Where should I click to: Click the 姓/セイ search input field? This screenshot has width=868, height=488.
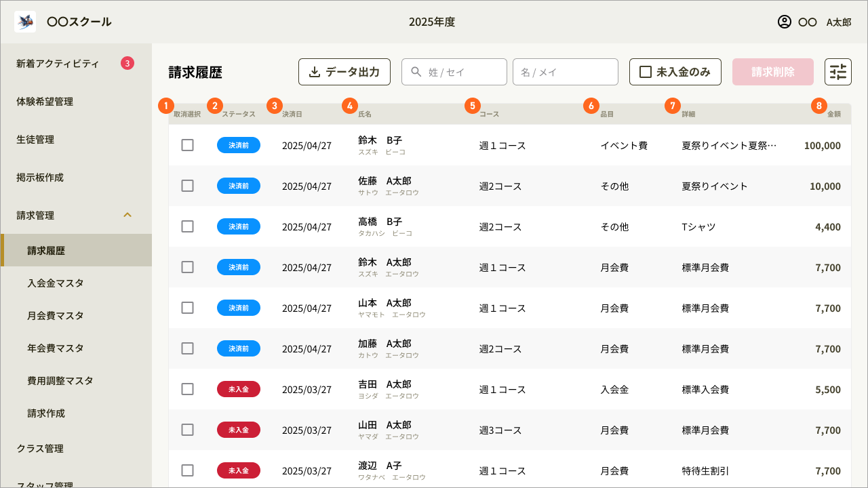point(454,71)
